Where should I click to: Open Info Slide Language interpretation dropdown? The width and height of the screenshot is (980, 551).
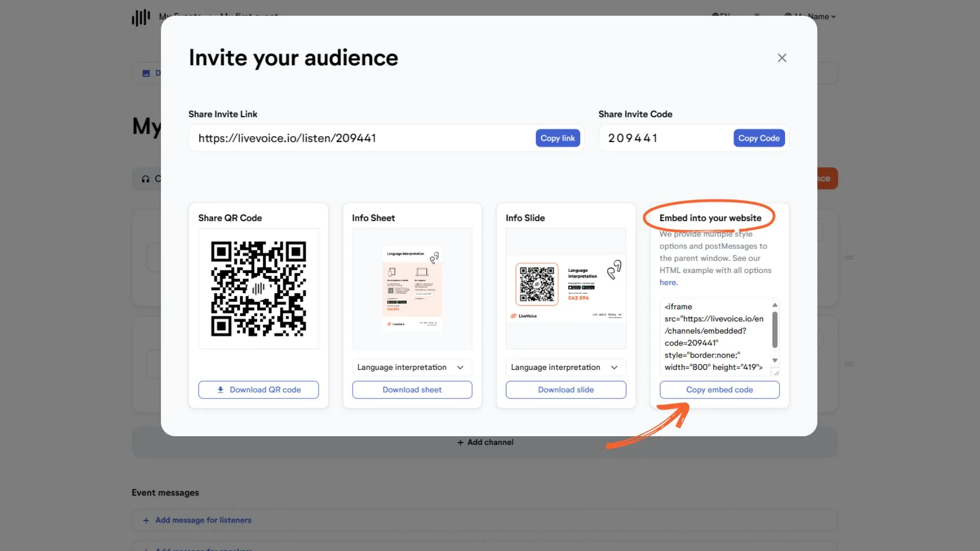566,367
